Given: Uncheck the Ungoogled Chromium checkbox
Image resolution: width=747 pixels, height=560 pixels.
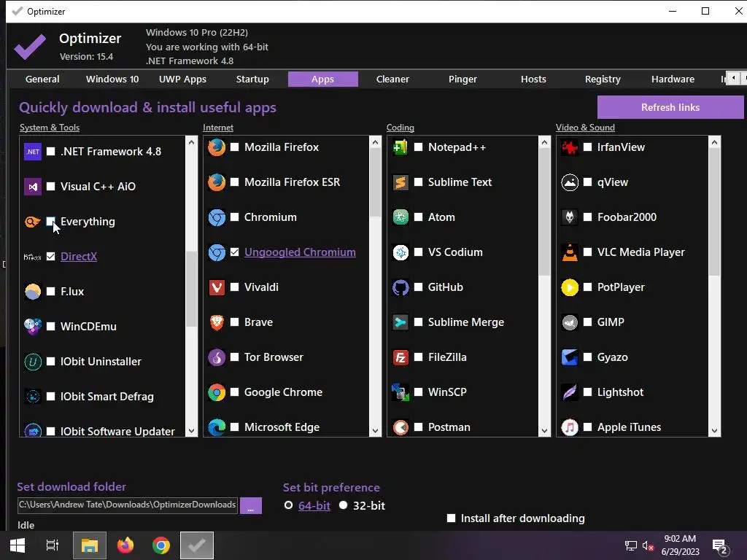Looking at the screenshot, I should [234, 252].
